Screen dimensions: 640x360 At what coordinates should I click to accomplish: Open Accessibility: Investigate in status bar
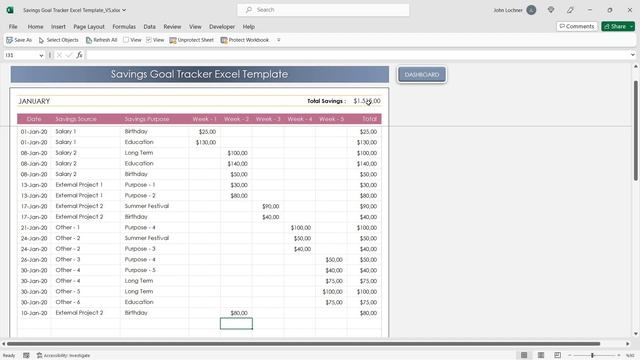[x=63, y=355]
